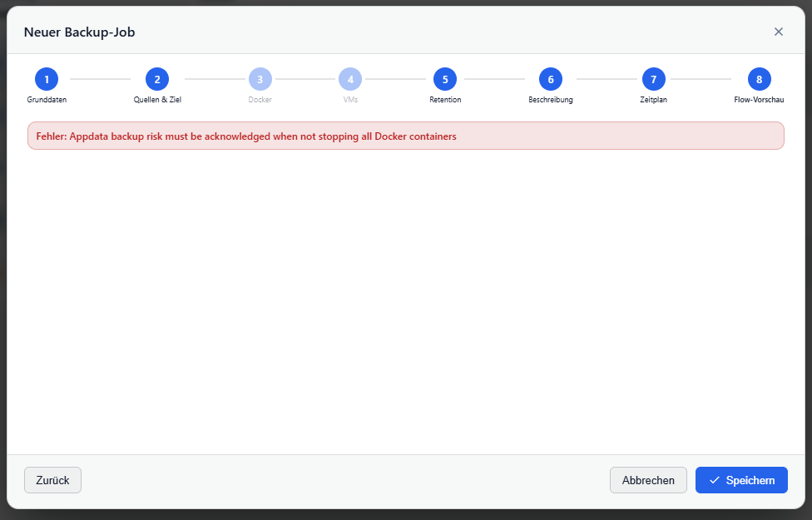
Task: Open step 6 Beschreibung circle
Action: pos(551,79)
